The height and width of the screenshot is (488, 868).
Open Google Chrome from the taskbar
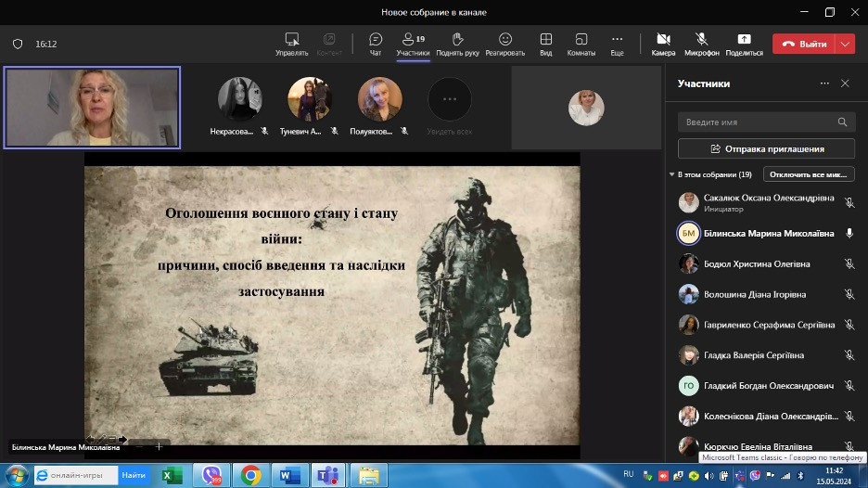point(249,475)
